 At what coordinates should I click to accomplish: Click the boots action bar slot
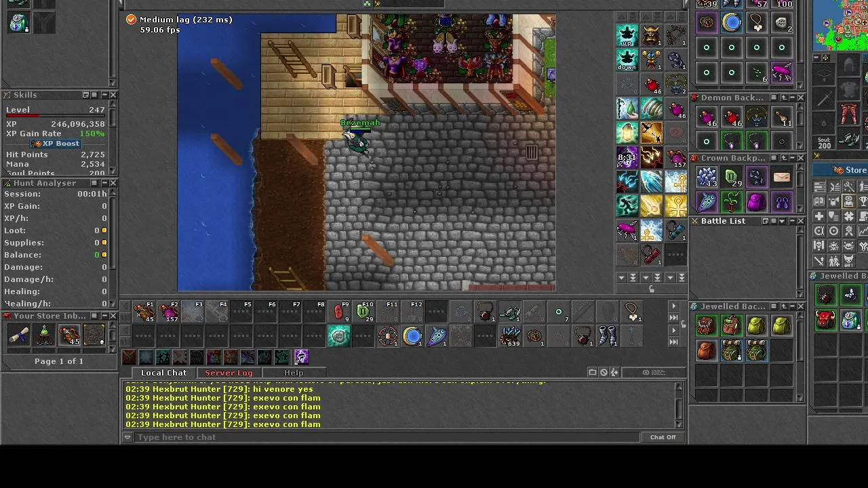click(608, 336)
